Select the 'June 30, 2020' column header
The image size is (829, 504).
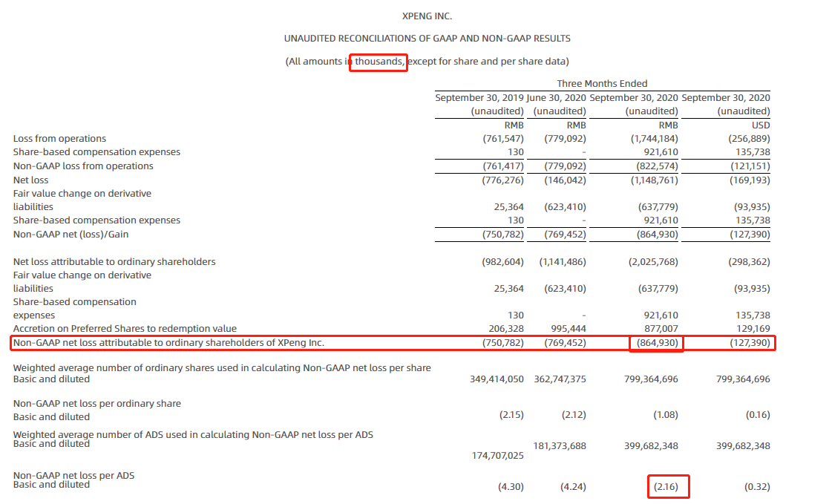pos(556,98)
